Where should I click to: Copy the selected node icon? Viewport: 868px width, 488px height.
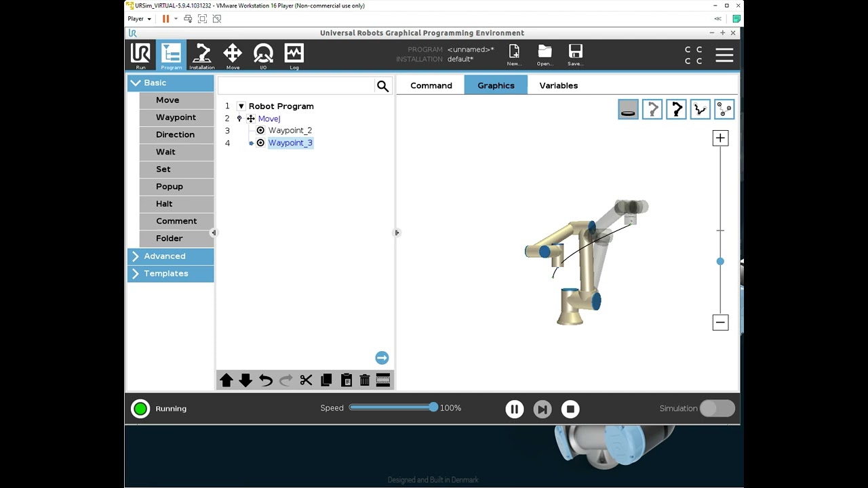326,380
